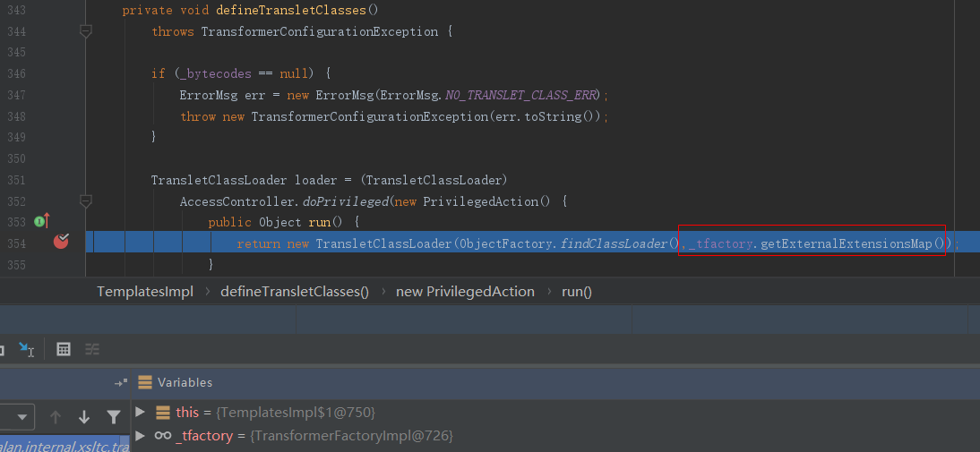Click the Run to Cursor icon

tap(26, 349)
